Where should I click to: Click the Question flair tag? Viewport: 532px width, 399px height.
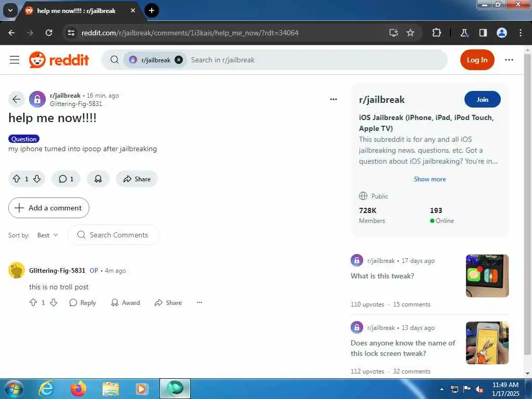(24, 139)
